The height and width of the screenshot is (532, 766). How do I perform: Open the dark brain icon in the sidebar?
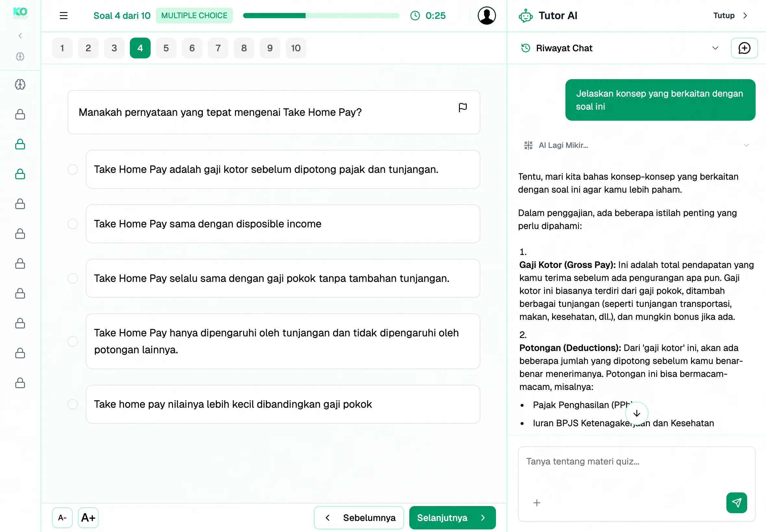click(20, 84)
